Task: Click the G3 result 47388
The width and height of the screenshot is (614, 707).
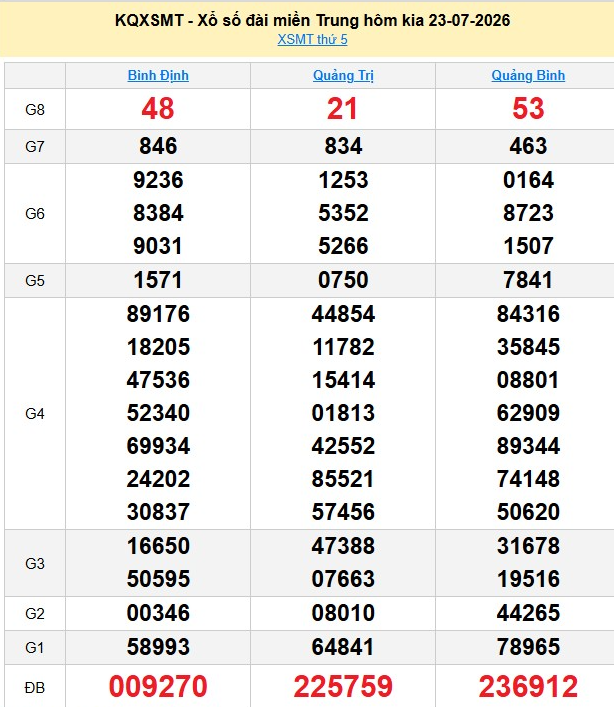Action: pyautogui.click(x=343, y=546)
